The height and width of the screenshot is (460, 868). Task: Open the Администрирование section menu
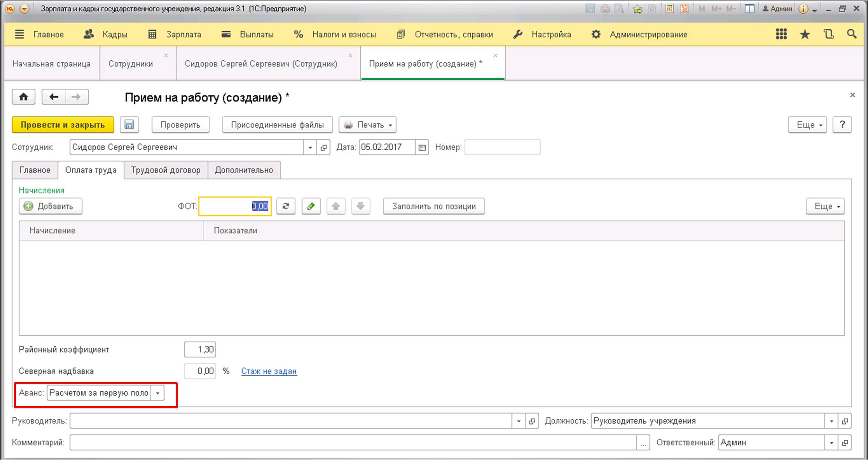pyautogui.click(x=639, y=35)
